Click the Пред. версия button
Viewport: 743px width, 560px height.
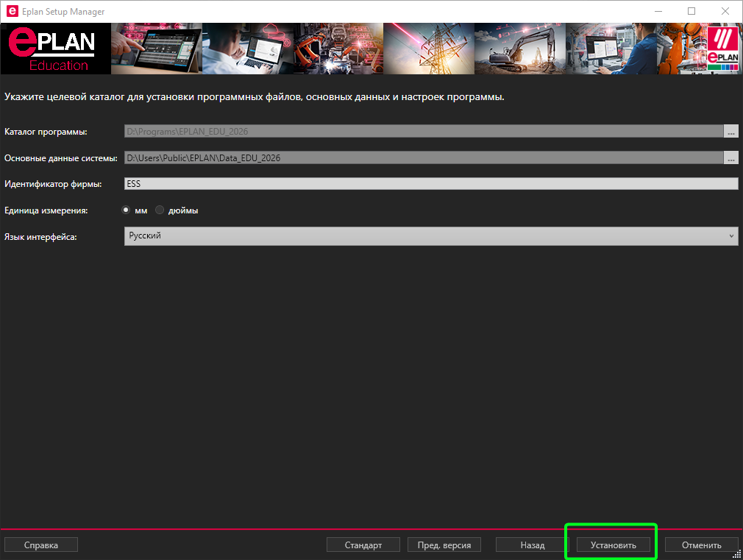point(444,545)
